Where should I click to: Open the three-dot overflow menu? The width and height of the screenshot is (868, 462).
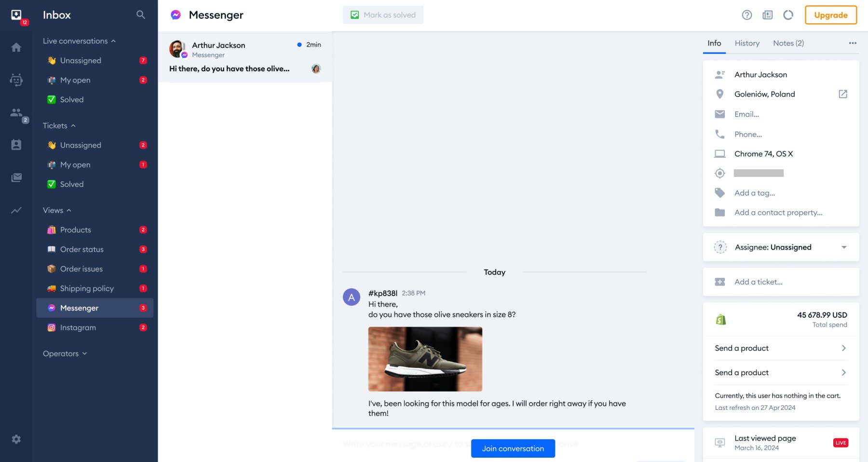click(x=852, y=43)
